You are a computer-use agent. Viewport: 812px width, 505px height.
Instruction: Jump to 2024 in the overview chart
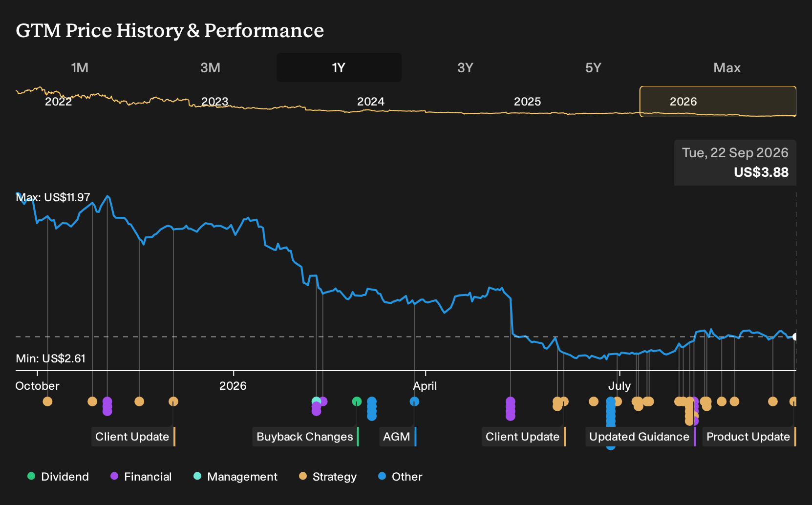(x=370, y=102)
